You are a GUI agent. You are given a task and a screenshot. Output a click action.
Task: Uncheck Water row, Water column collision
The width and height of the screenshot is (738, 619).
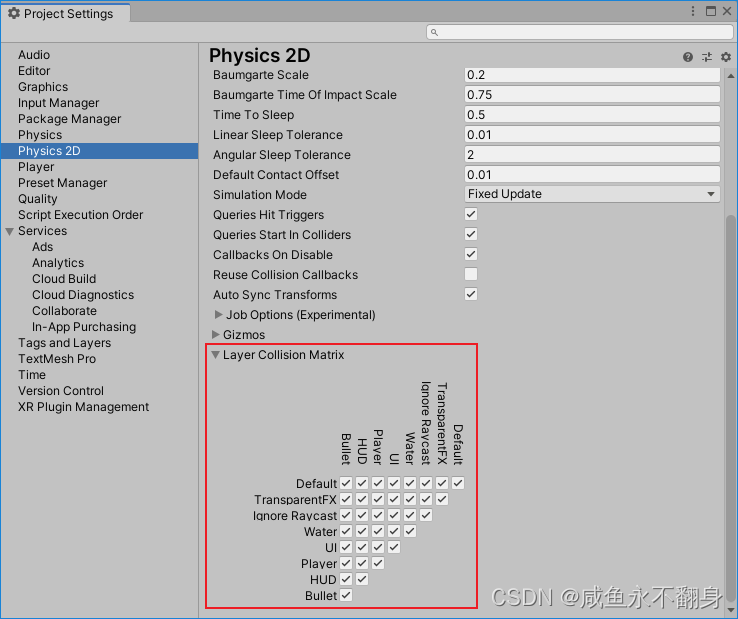(410, 531)
